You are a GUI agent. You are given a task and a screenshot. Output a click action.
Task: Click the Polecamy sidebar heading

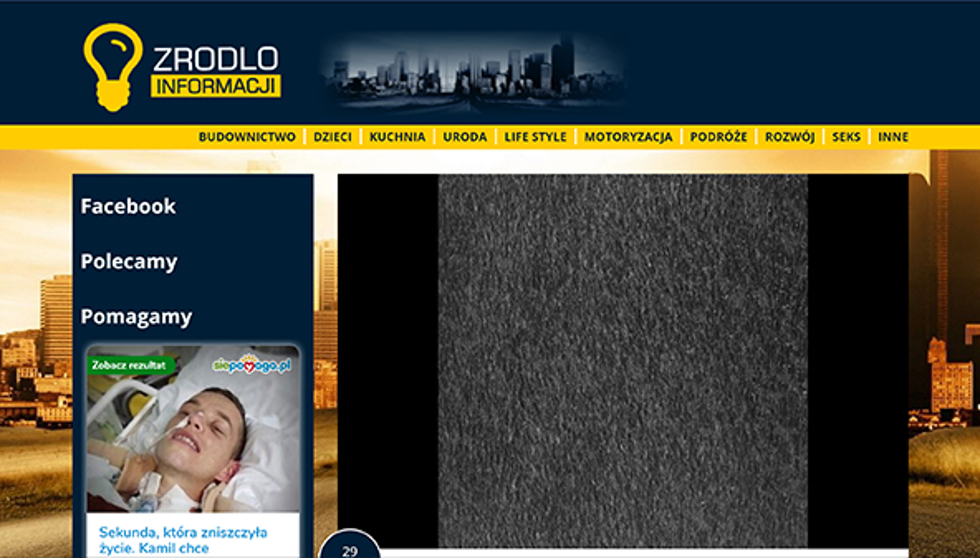pyautogui.click(x=129, y=261)
